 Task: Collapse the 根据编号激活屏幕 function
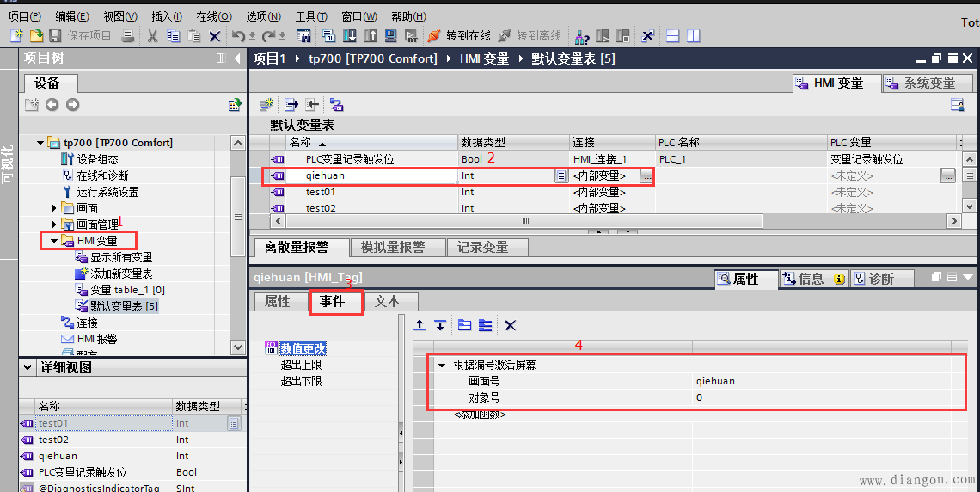click(443, 365)
